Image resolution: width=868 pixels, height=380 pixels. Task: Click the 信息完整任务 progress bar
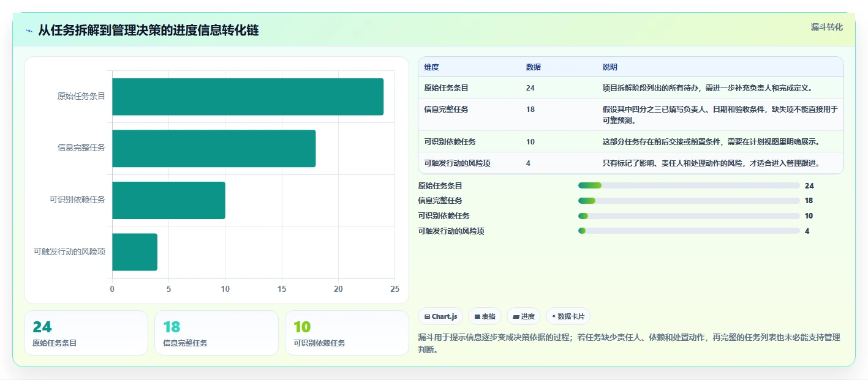[689, 201]
